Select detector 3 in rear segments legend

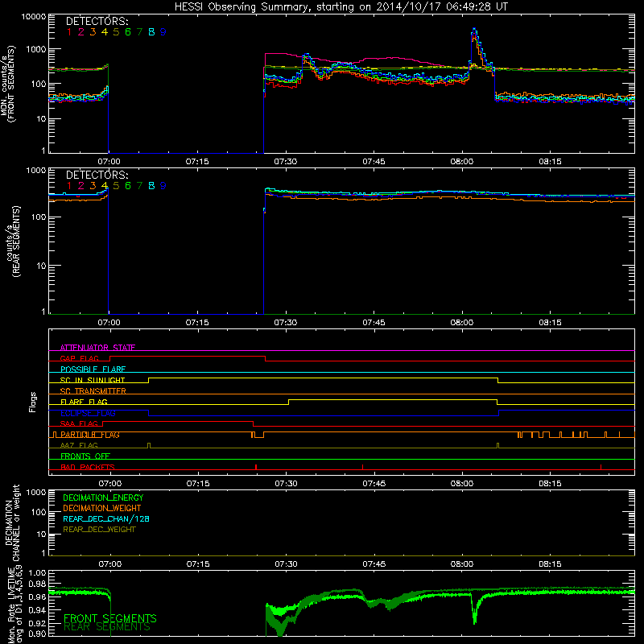click(93, 186)
